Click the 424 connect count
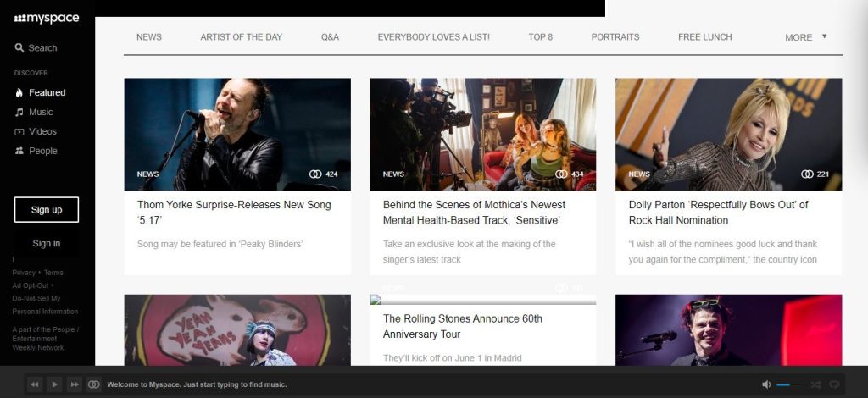Screen dimensions: 868x398 [331, 174]
